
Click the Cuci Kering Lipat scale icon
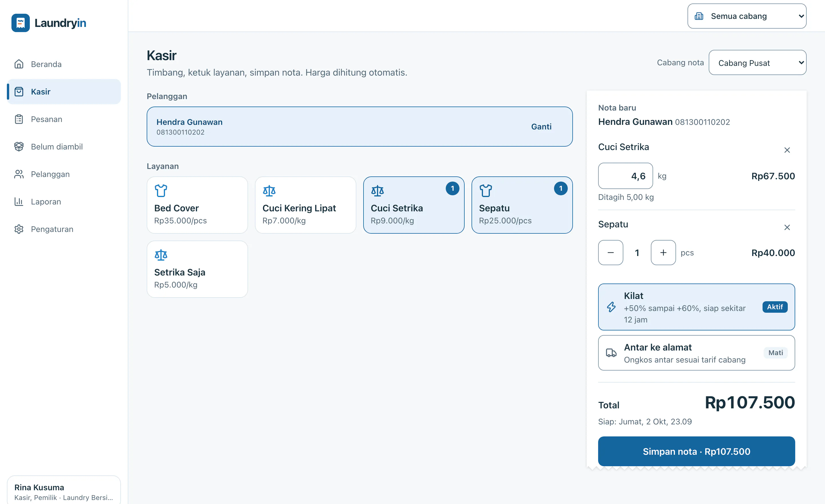(x=269, y=190)
